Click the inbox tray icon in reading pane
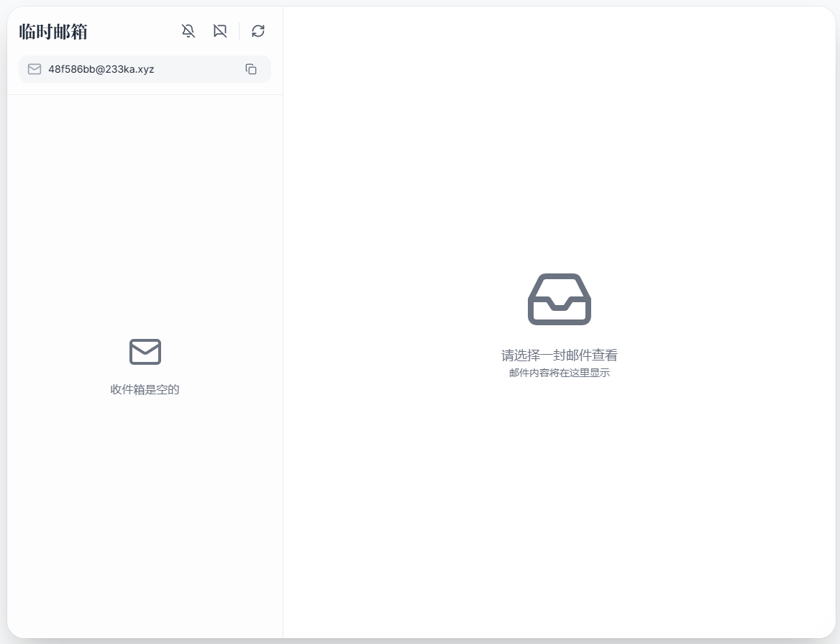The width and height of the screenshot is (840, 644). 559,299
